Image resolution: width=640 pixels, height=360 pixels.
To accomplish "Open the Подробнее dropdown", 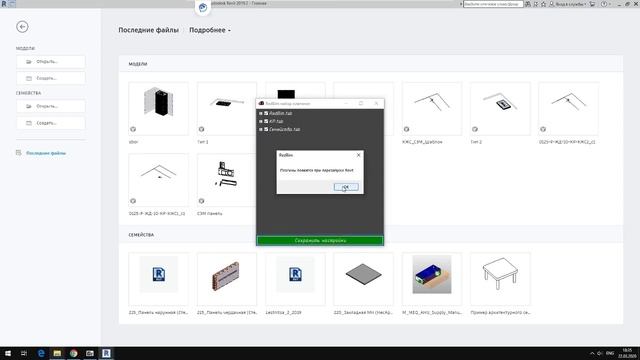I will (210, 30).
